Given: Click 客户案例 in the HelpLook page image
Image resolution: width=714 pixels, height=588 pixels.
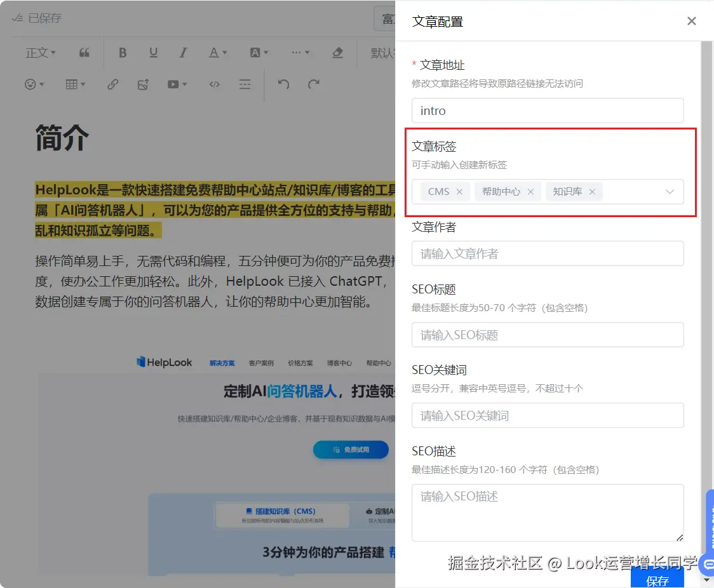Looking at the screenshot, I should (x=261, y=363).
